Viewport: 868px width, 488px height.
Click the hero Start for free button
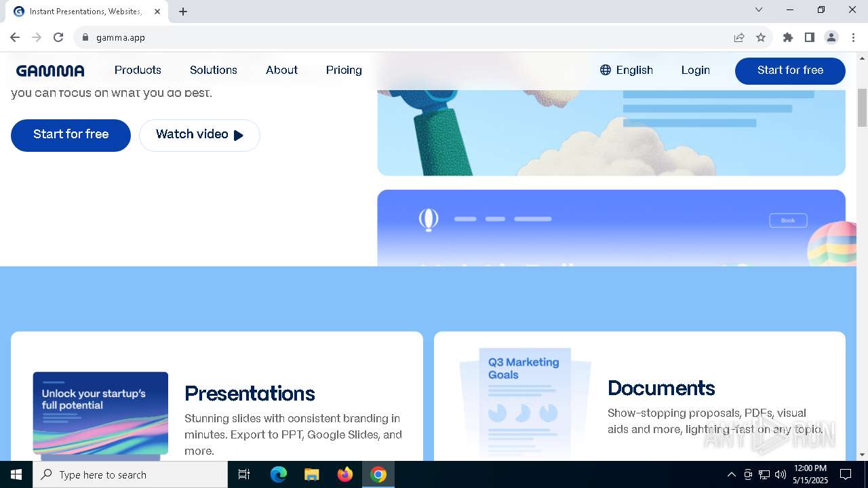(x=71, y=135)
